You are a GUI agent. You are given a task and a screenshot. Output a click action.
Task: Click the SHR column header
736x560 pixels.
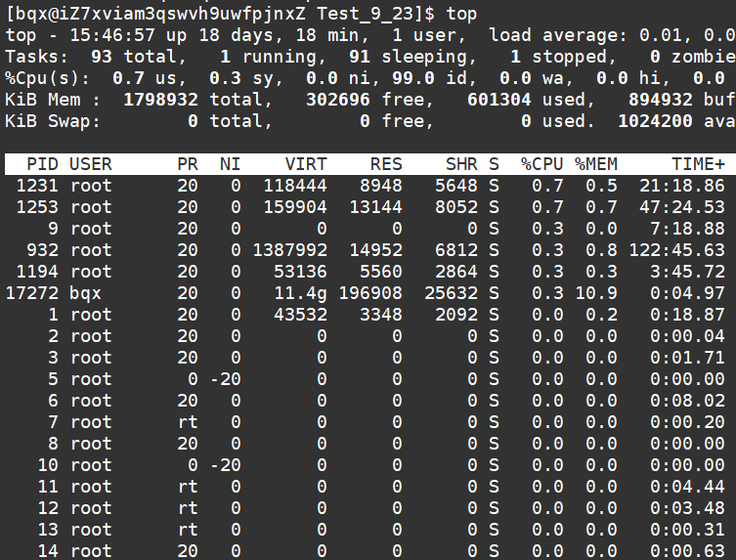[461, 164]
